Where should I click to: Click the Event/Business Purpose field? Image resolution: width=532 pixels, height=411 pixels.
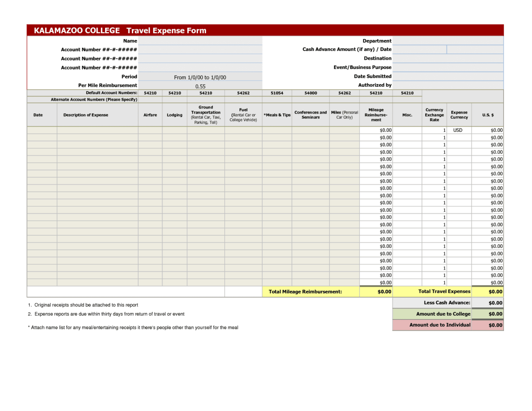click(x=448, y=67)
